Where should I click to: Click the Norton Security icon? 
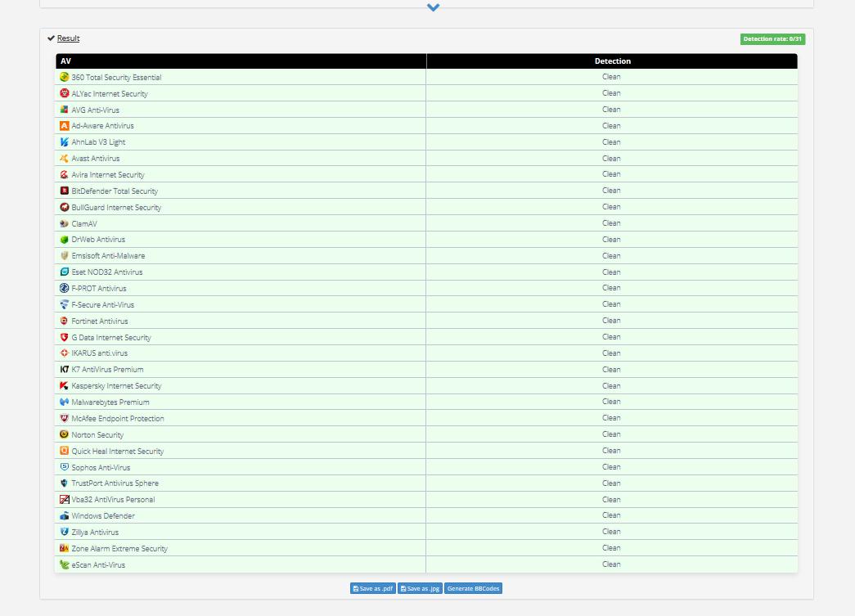65,434
